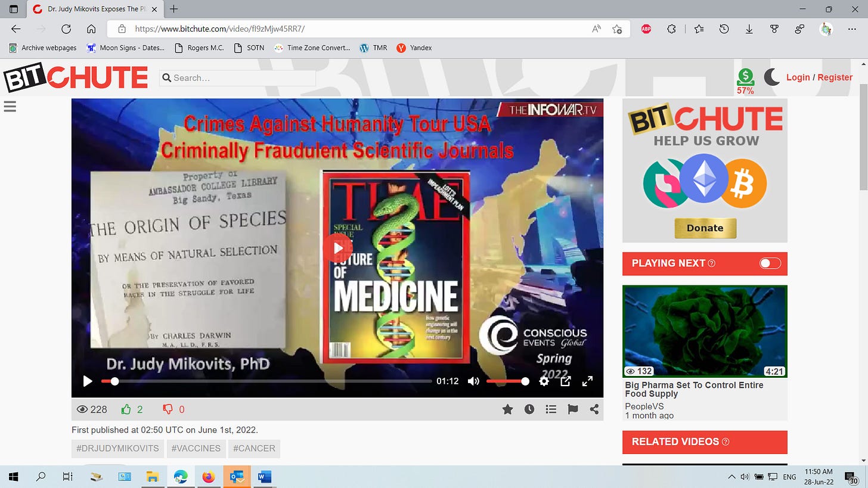Open Windows Start menu
The width and height of the screenshot is (868, 488).
coord(13,477)
